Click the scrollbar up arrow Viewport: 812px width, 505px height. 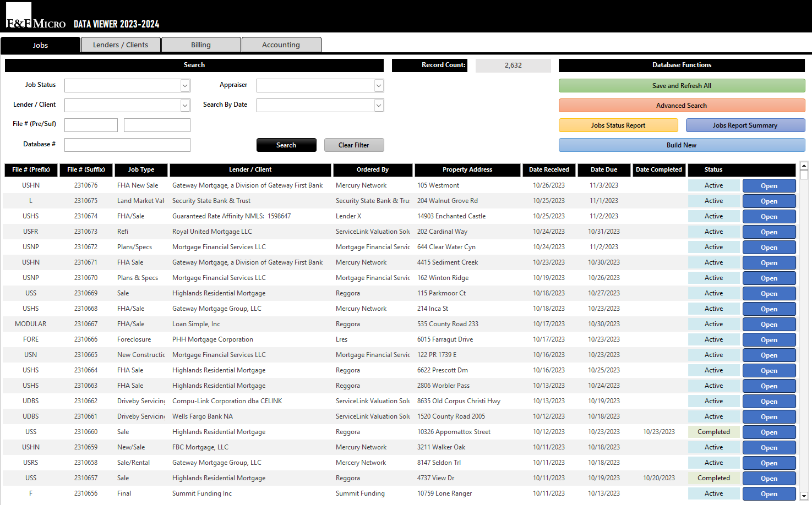tap(804, 166)
